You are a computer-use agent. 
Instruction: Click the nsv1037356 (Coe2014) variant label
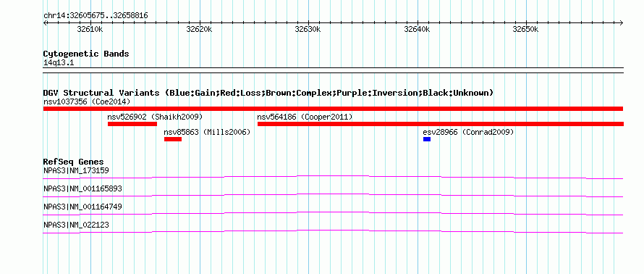(x=87, y=101)
